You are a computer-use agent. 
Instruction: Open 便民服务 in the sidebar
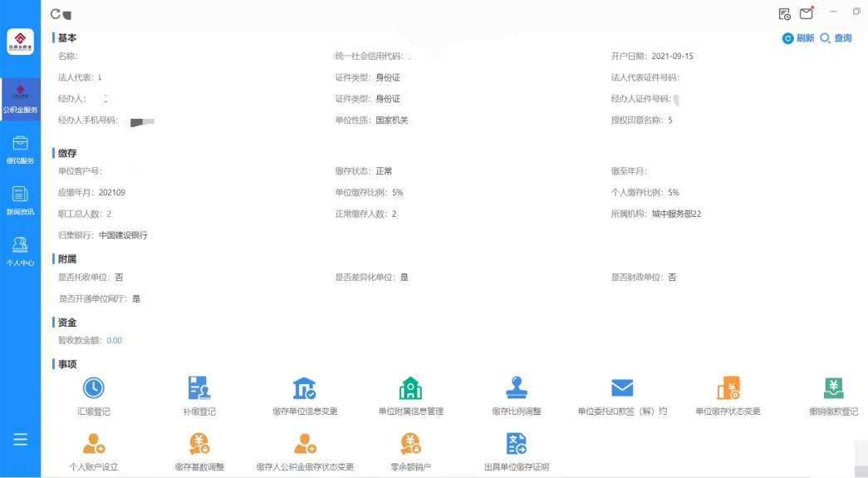[20, 150]
